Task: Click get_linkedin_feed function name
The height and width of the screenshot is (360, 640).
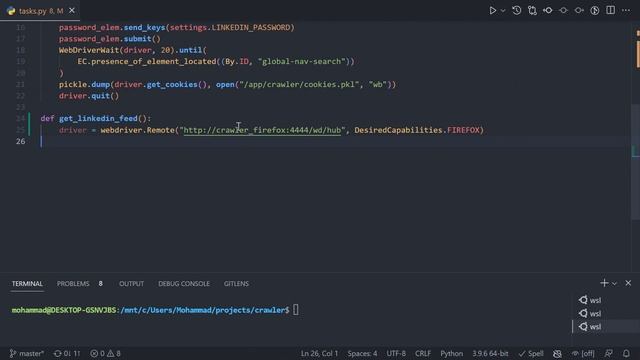Action: pyautogui.click(x=98, y=118)
